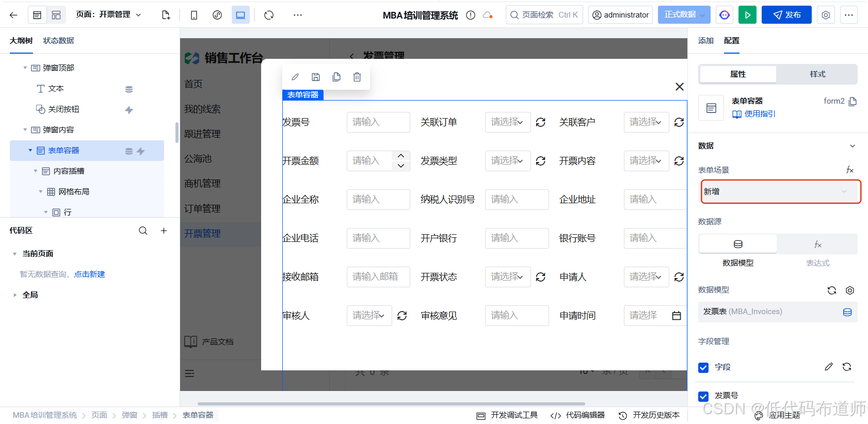Screen dimensions: 868x424
Task: Refresh the 数据模型 setting
Action: pyautogui.click(x=832, y=290)
